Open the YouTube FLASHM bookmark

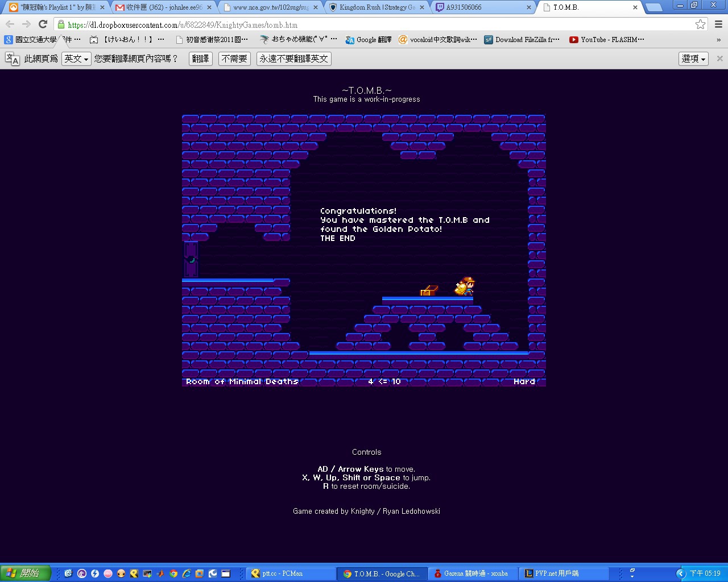coord(607,40)
